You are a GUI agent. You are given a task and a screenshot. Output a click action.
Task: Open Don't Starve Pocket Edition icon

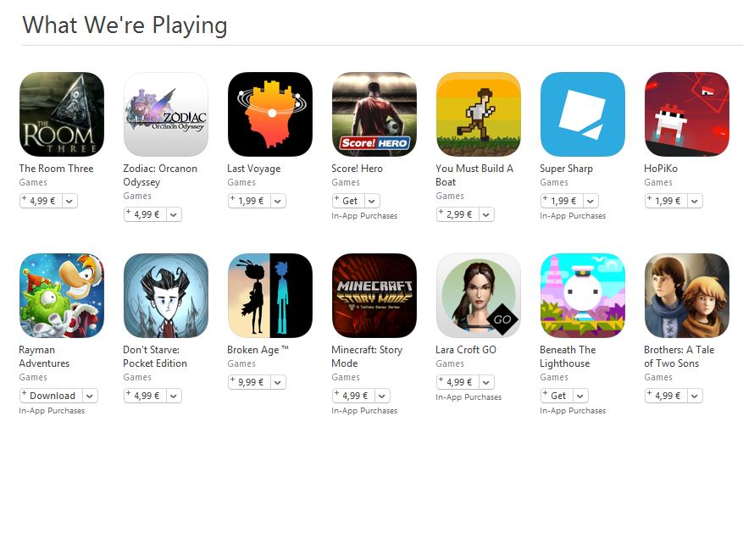166,296
